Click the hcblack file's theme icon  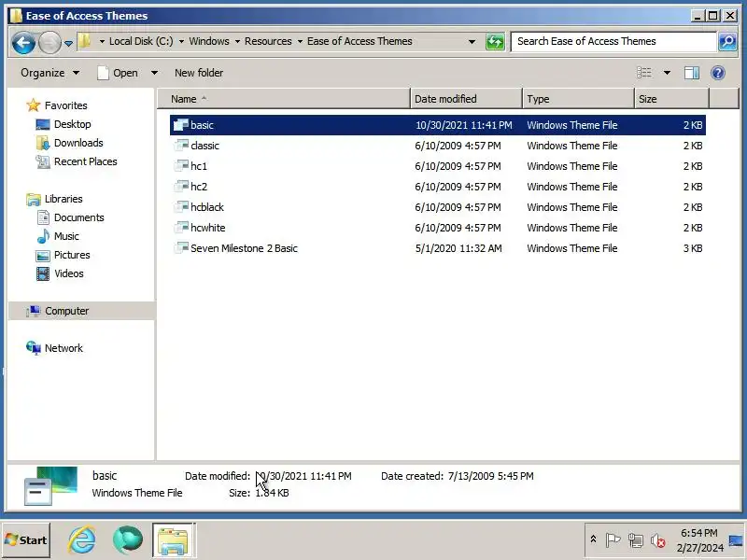[x=181, y=206]
